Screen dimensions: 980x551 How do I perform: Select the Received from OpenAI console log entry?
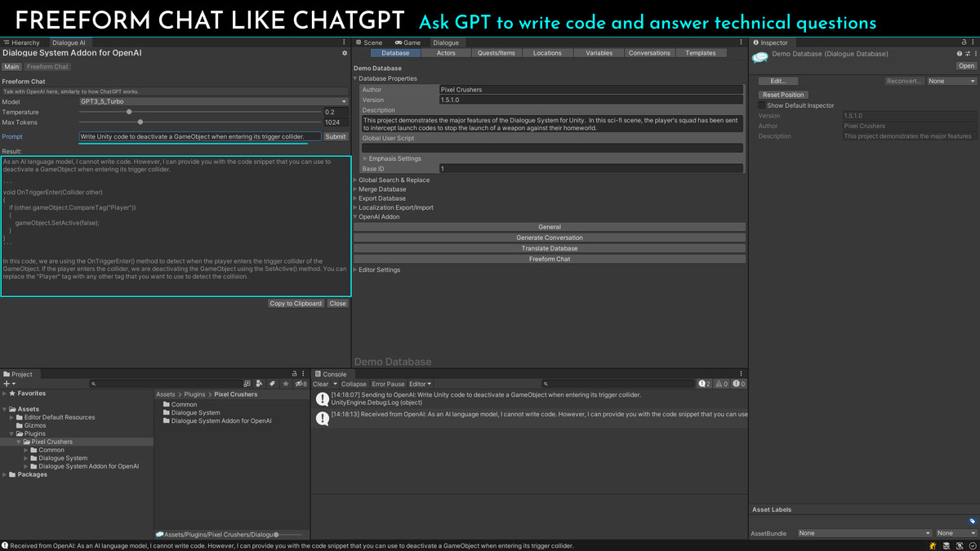530,418
